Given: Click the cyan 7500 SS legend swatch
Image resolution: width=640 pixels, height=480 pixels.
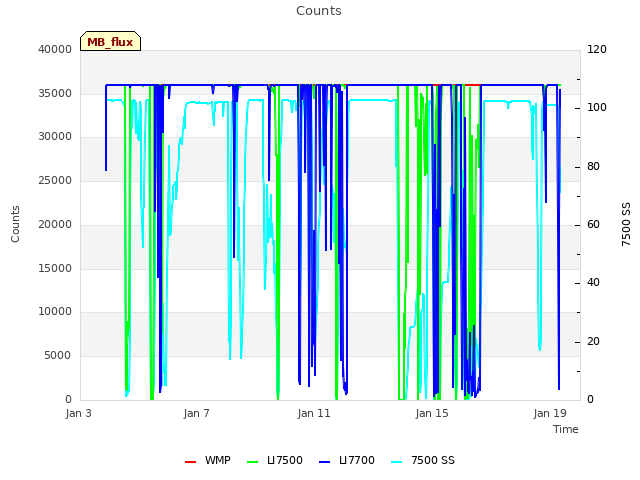Looking at the screenshot, I should click(x=397, y=462).
